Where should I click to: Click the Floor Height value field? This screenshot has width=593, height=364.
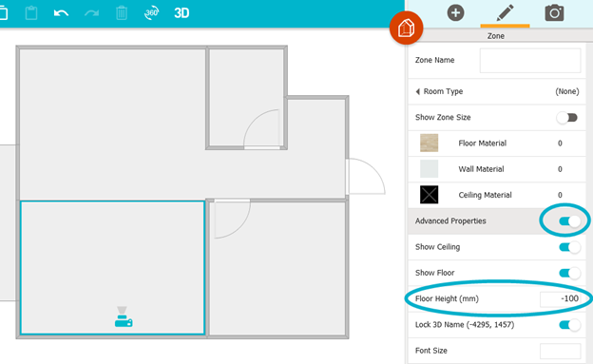coord(561,299)
